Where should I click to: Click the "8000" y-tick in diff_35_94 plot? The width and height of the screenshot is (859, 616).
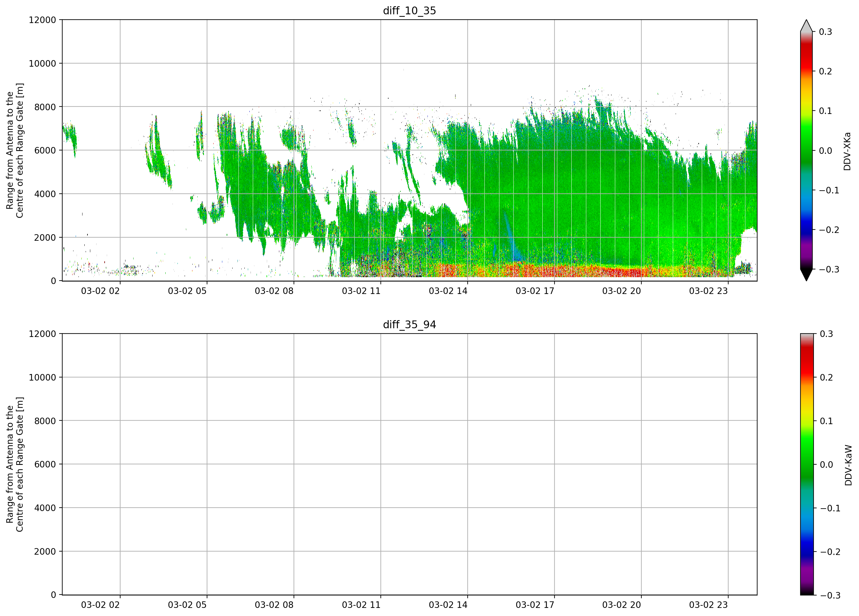pos(45,421)
